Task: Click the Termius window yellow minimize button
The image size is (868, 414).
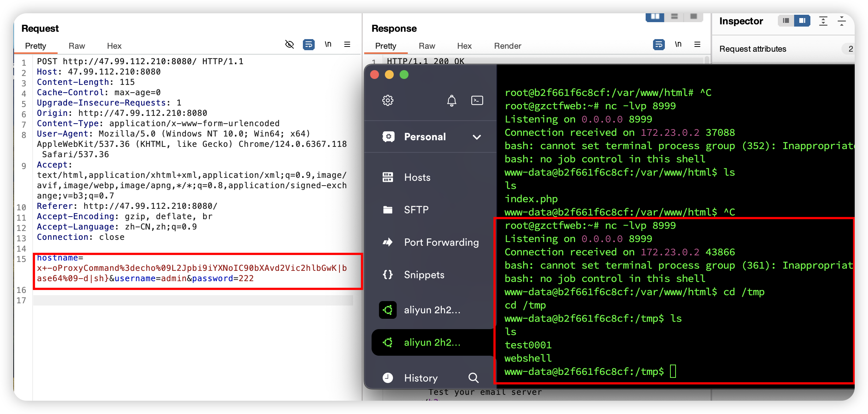Action: pyautogui.click(x=389, y=75)
